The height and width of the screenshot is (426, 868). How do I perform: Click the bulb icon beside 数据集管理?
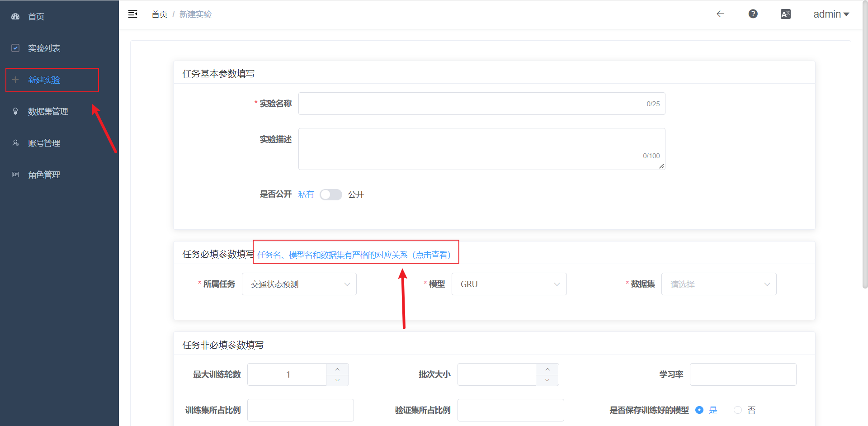pos(15,111)
